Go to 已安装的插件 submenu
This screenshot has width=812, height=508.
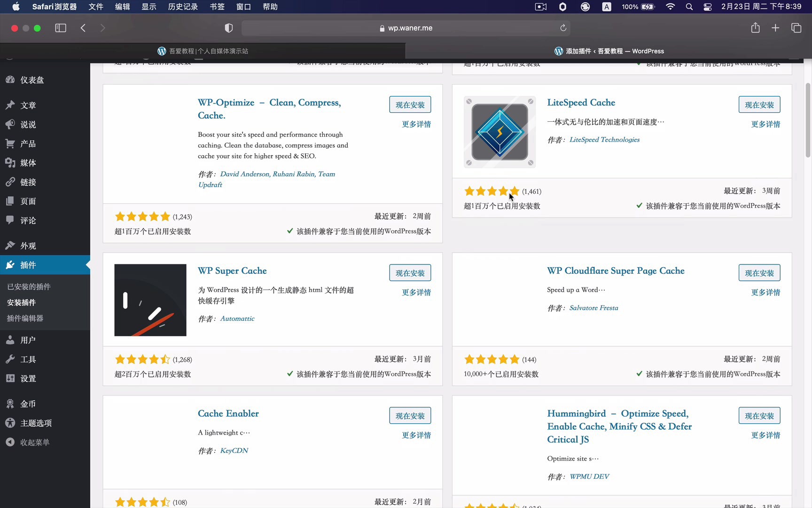[29, 286]
